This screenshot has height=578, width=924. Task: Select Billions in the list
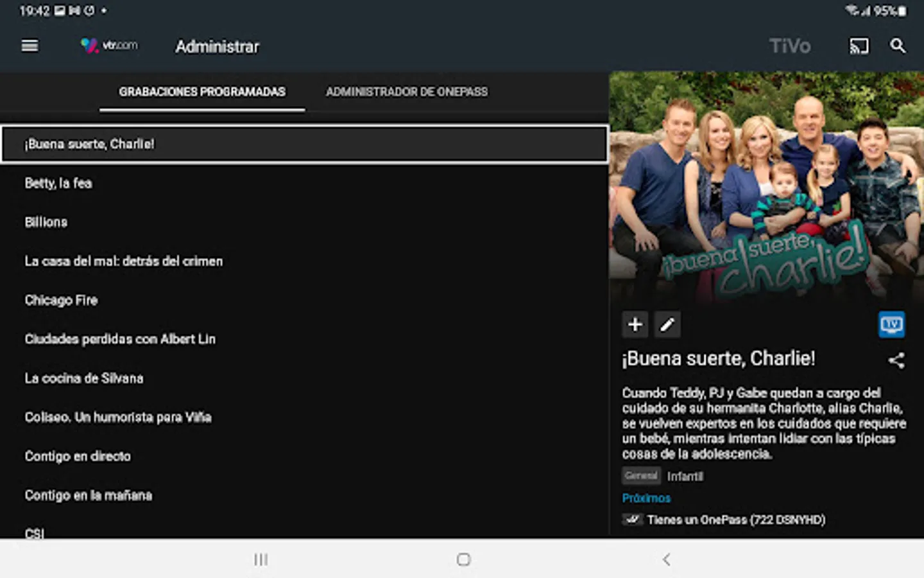click(304, 222)
